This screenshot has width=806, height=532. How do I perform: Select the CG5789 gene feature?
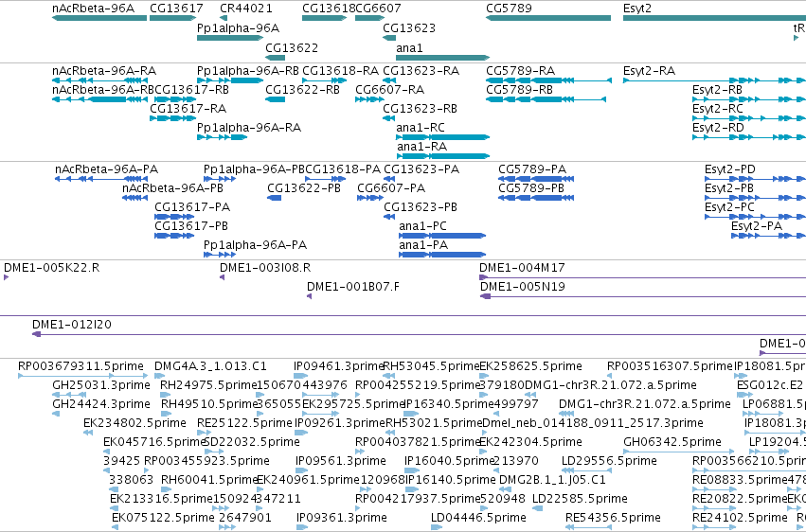[x=548, y=19]
